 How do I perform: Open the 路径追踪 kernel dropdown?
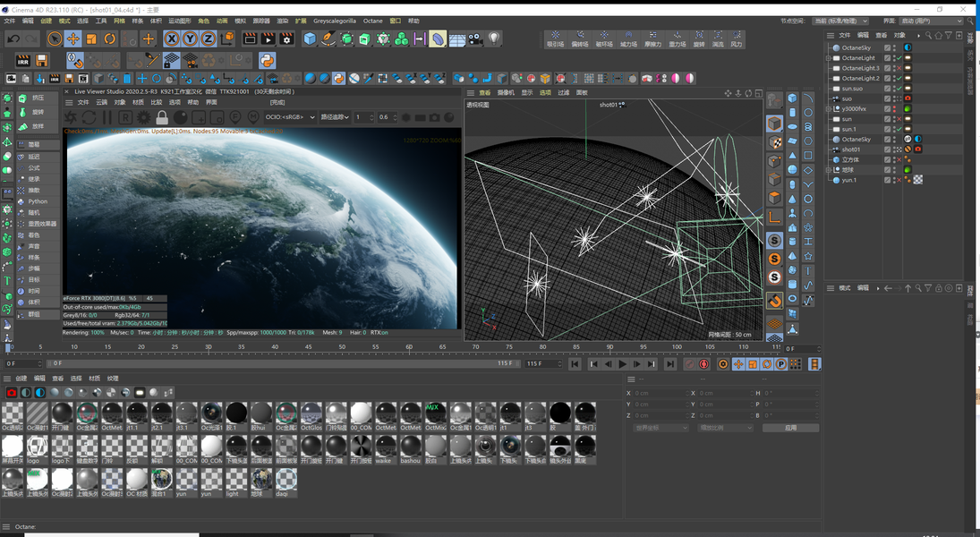pos(336,117)
